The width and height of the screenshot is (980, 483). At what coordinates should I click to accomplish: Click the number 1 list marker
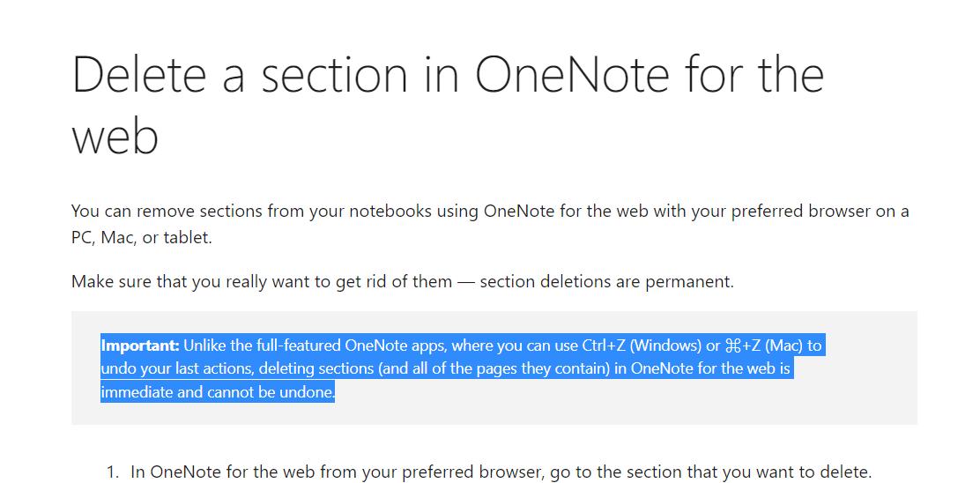click(112, 472)
